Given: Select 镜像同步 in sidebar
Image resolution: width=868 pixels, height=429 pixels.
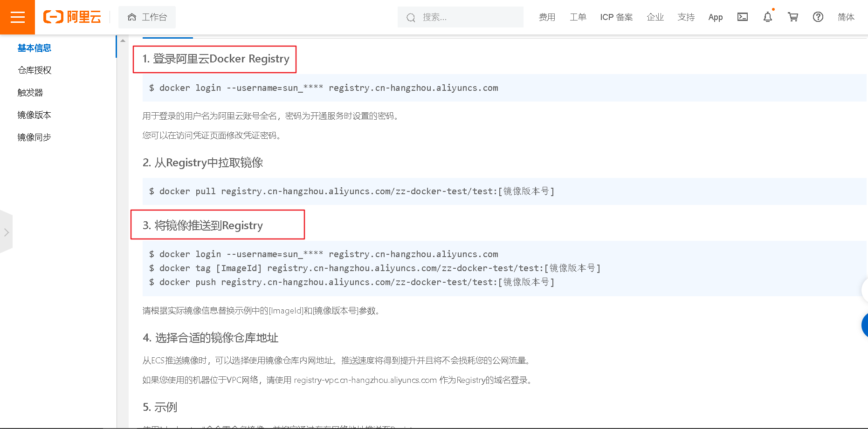Looking at the screenshot, I should pyautogui.click(x=34, y=137).
